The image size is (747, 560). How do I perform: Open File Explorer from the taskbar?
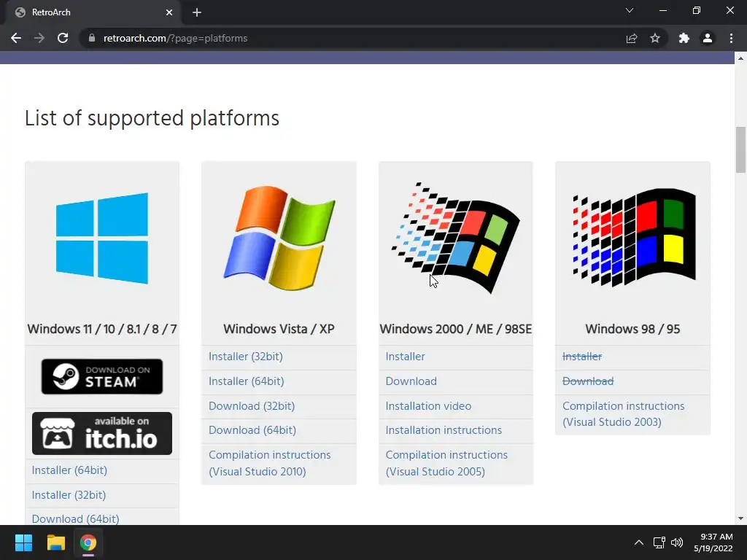(x=55, y=542)
